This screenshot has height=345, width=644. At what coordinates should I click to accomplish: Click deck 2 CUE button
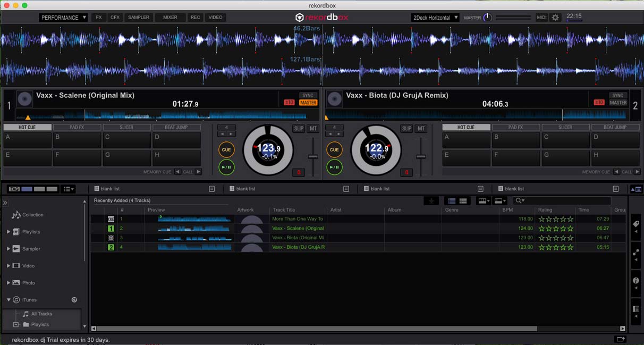pos(334,150)
